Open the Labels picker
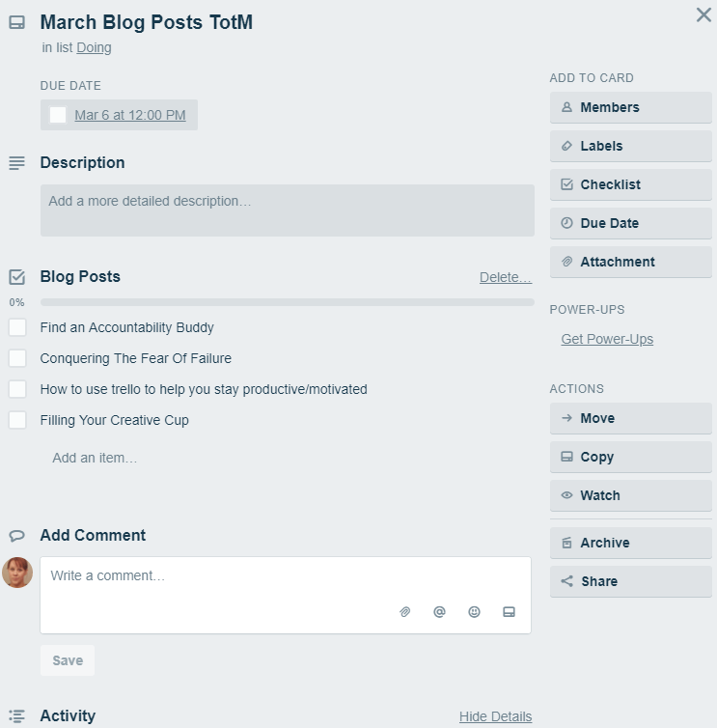 pyautogui.click(x=630, y=146)
